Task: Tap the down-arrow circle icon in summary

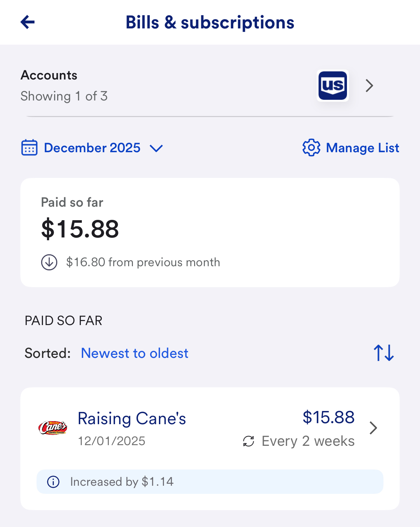Action: pyautogui.click(x=49, y=262)
